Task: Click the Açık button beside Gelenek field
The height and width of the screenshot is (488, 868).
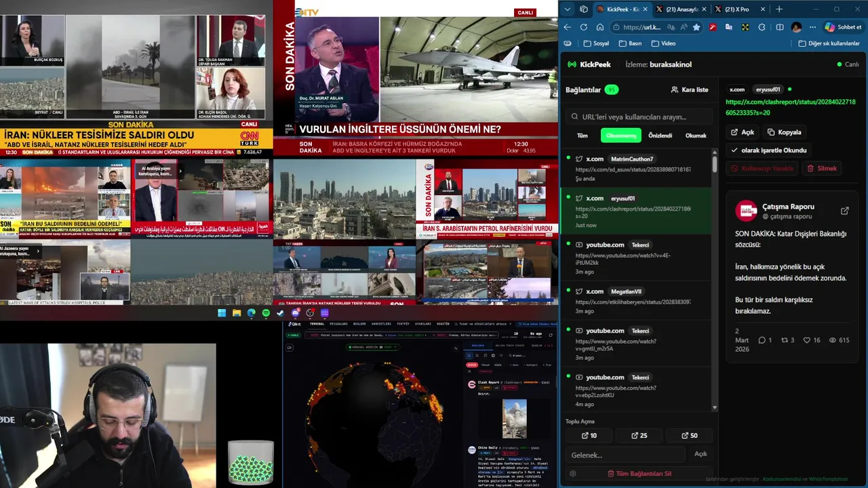Action: [701, 454]
